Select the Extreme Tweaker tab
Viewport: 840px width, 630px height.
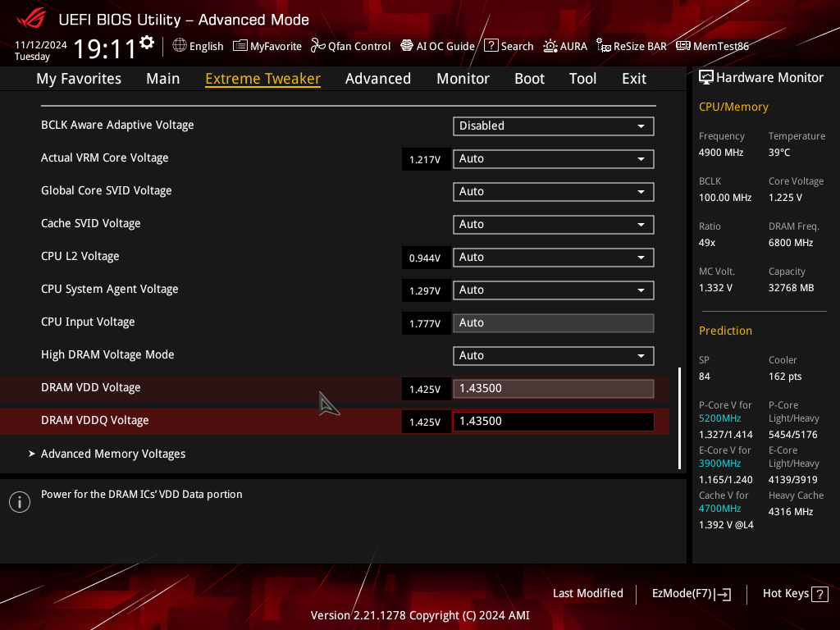[x=263, y=79]
